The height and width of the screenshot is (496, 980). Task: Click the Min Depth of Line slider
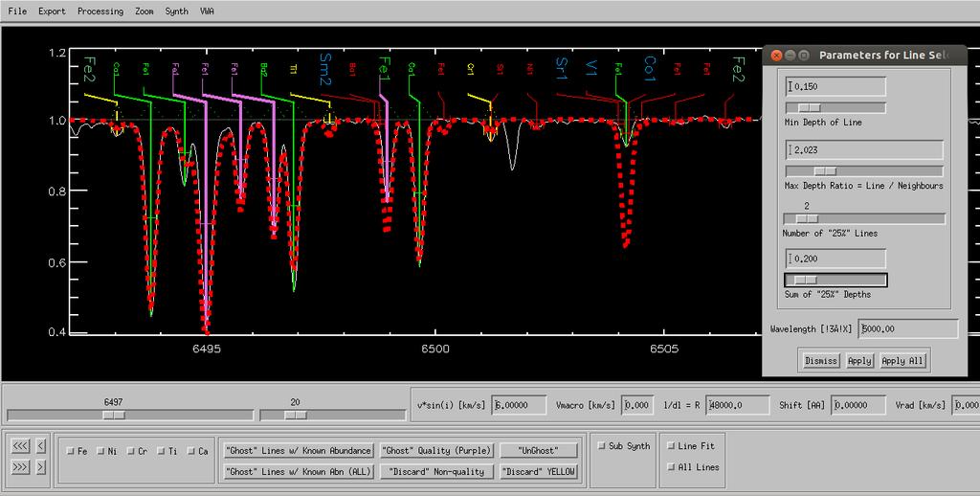tap(835, 108)
